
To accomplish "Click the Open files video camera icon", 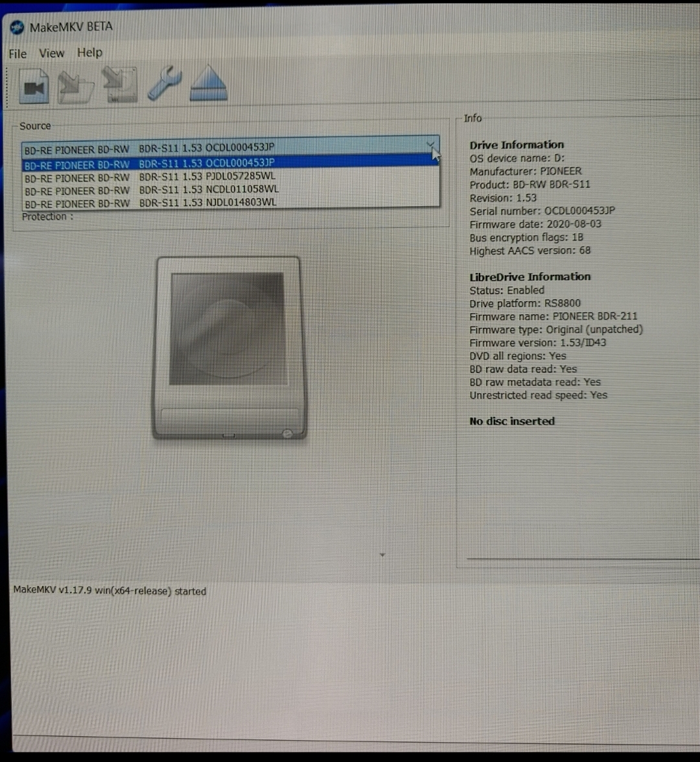I will click(34, 86).
